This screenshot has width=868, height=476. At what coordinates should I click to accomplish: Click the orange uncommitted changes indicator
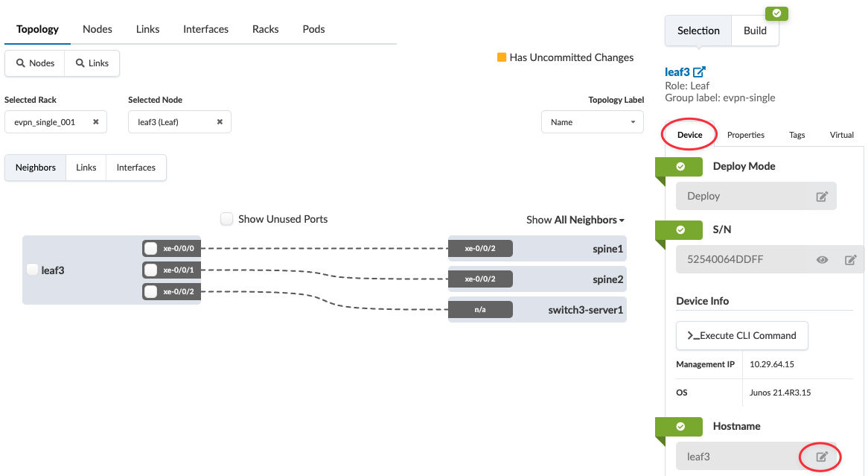tap(502, 57)
